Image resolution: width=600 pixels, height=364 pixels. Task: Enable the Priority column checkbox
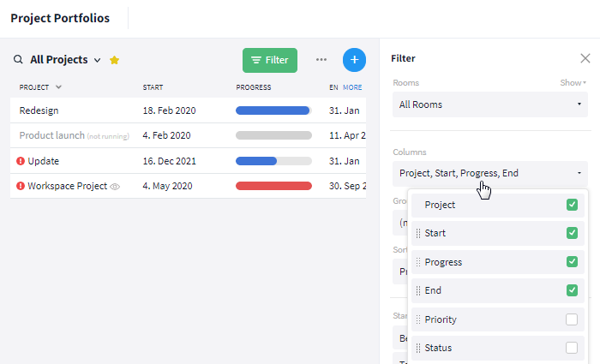pos(572,319)
